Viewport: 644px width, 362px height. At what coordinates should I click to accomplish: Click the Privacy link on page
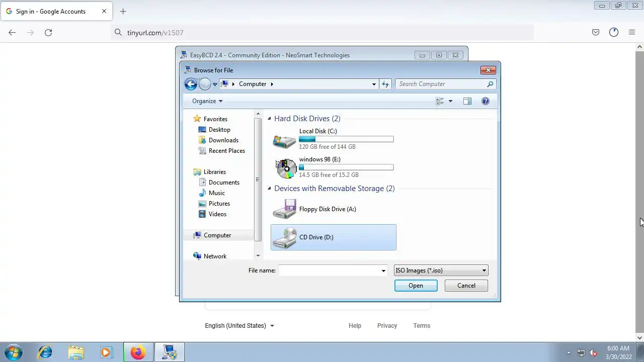(x=387, y=326)
